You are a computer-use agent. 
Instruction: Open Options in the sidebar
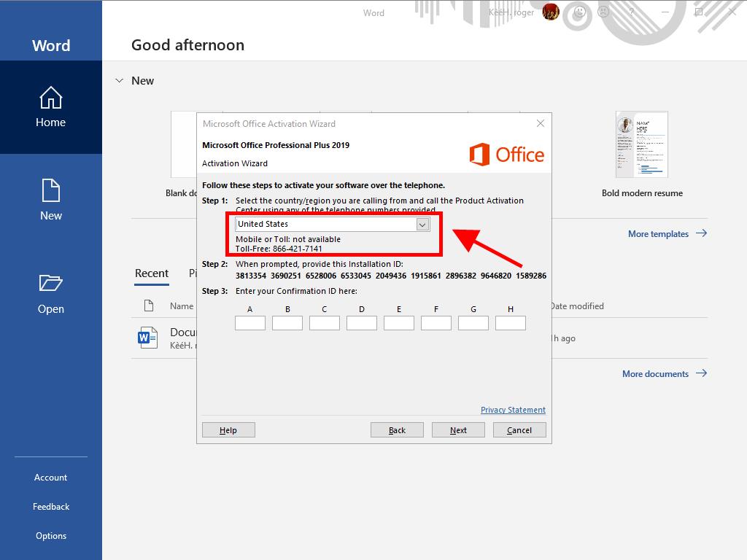(x=50, y=536)
